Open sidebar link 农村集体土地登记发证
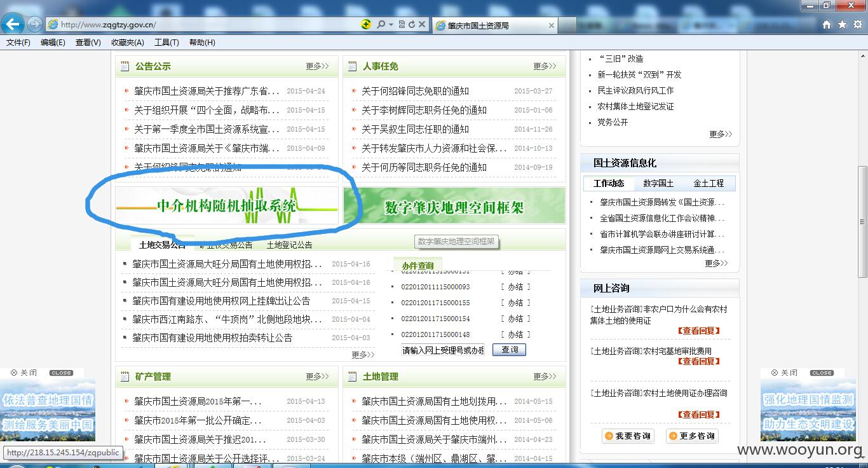This screenshot has height=468, width=868. [635, 106]
